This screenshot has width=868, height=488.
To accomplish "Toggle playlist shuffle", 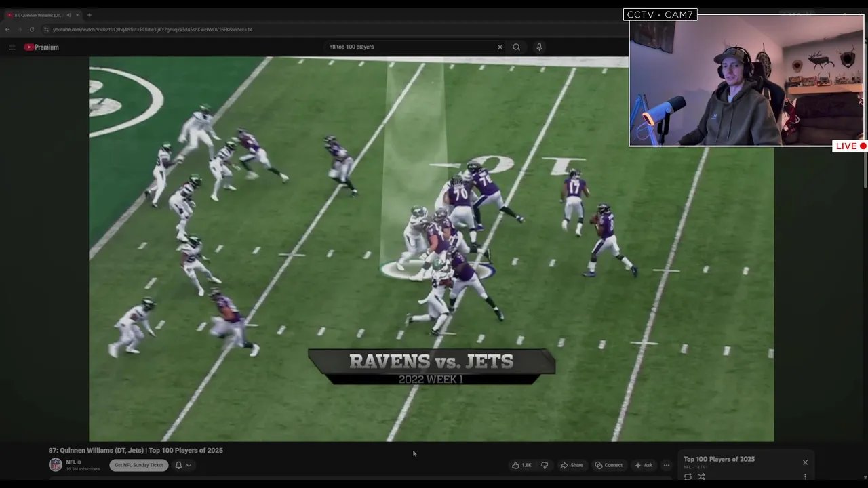I will pos(701,476).
